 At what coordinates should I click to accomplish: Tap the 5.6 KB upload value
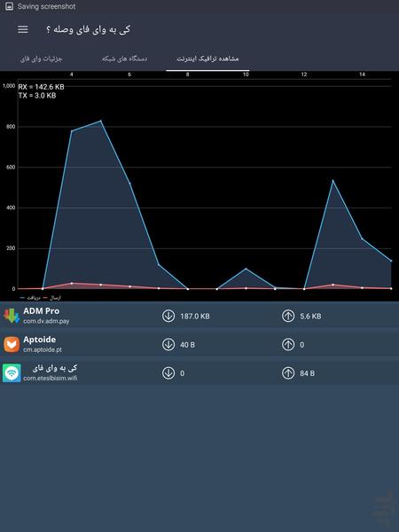click(310, 317)
